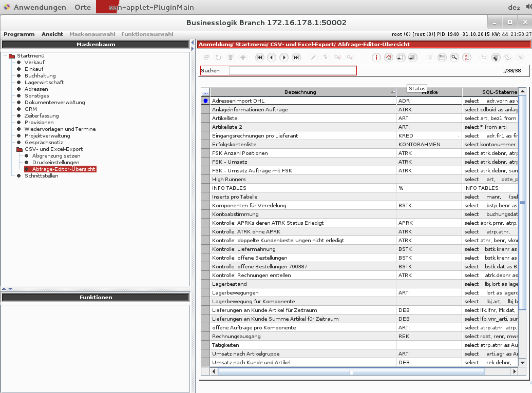Click the left-pointing split pane collapse arrow

click(x=193, y=43)
